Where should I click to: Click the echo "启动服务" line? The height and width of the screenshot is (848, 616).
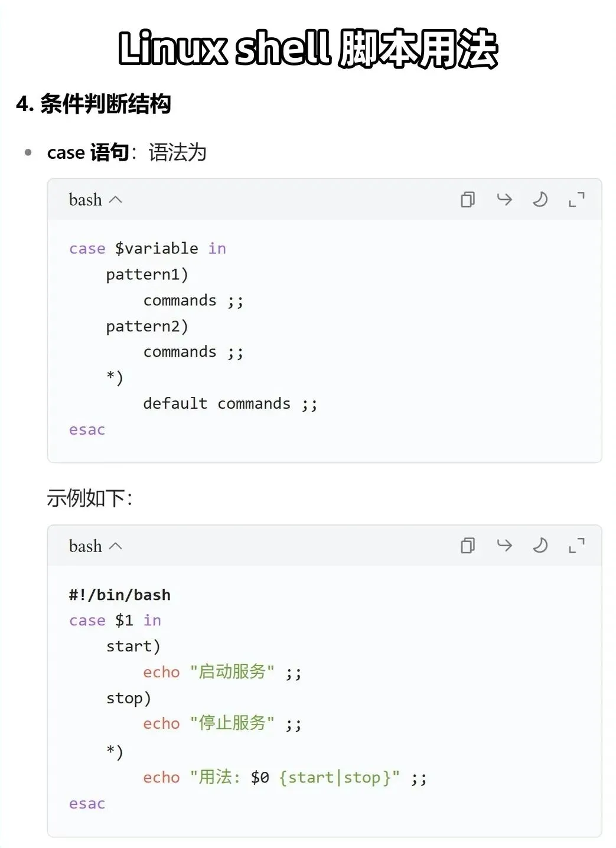coord(222,672)
